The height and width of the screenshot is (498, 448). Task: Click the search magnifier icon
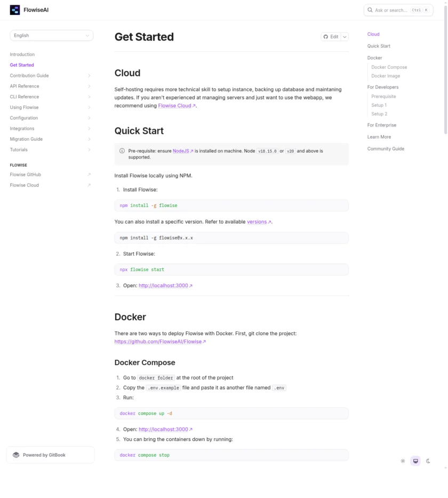370,10
